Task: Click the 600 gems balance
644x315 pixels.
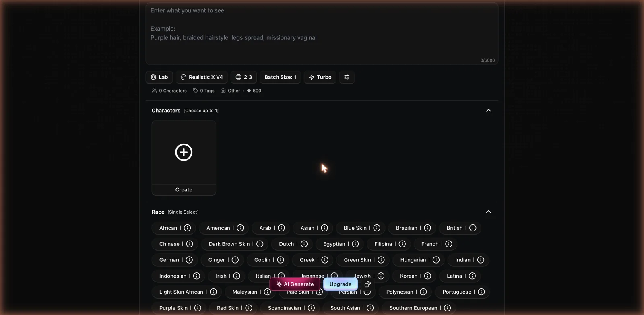Action: tap(254, 91)
